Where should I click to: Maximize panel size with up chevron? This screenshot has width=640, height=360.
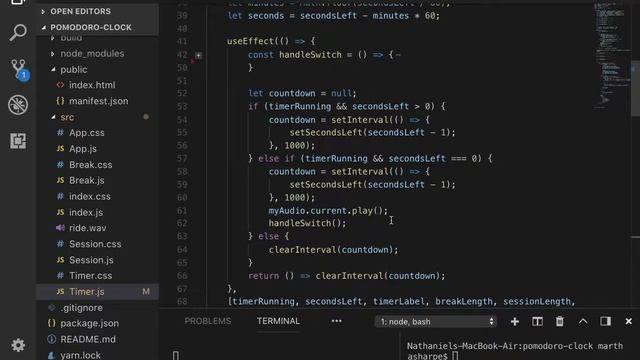(x=583, y=322)
